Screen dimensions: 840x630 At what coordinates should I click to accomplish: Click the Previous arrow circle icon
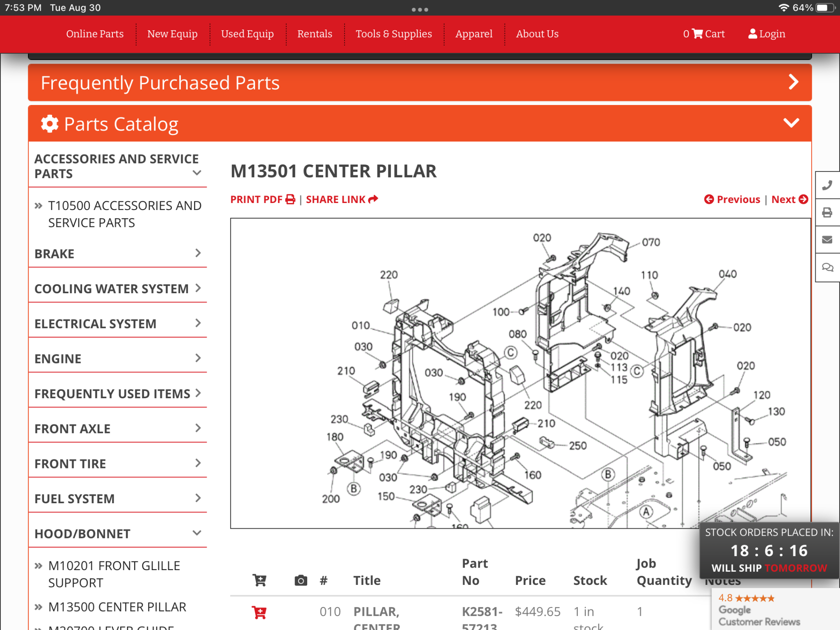[x=709, y=199]
